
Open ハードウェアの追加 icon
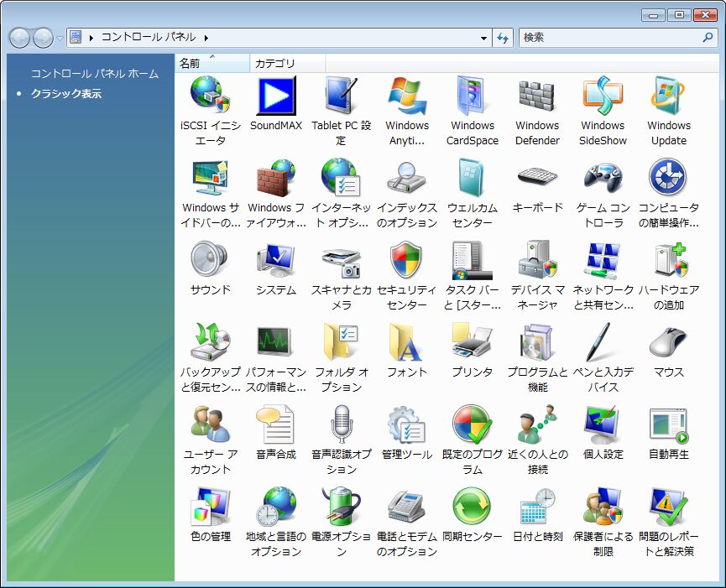click(x=671, y=259)
